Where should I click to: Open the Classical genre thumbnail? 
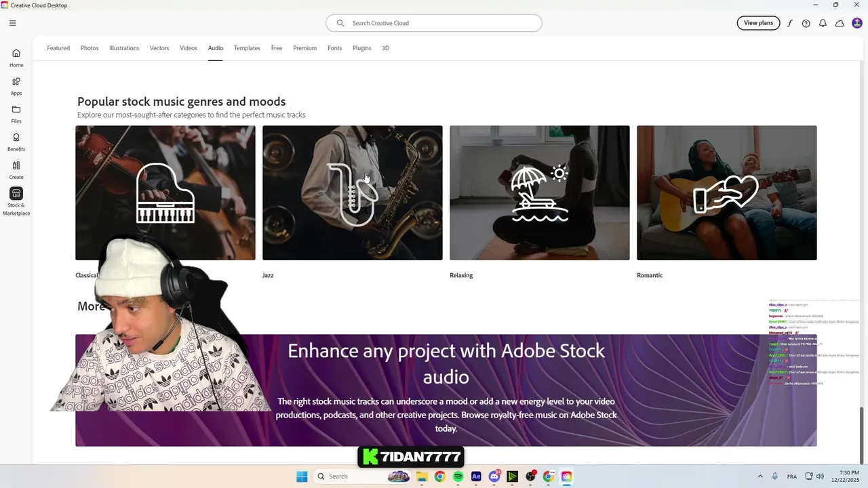coord(165,192)
